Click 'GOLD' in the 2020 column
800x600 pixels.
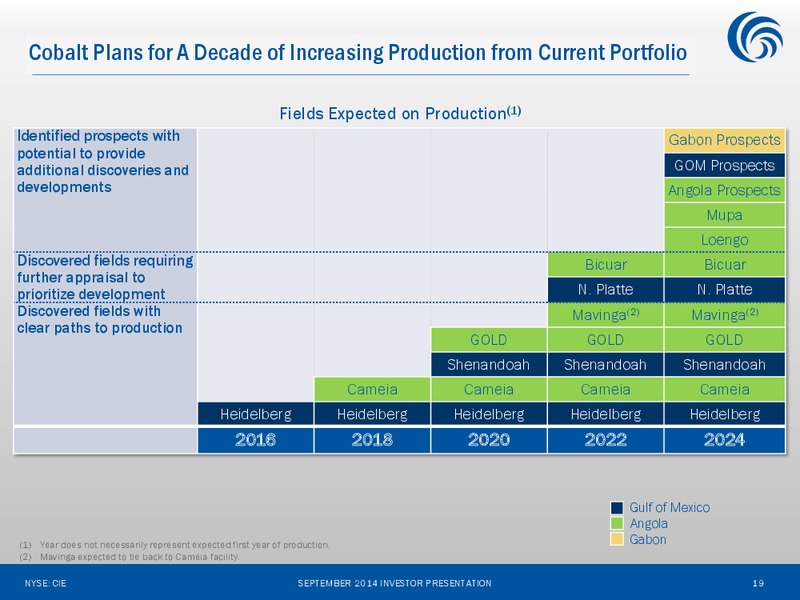pyautogui.click(x=489, y=340)
